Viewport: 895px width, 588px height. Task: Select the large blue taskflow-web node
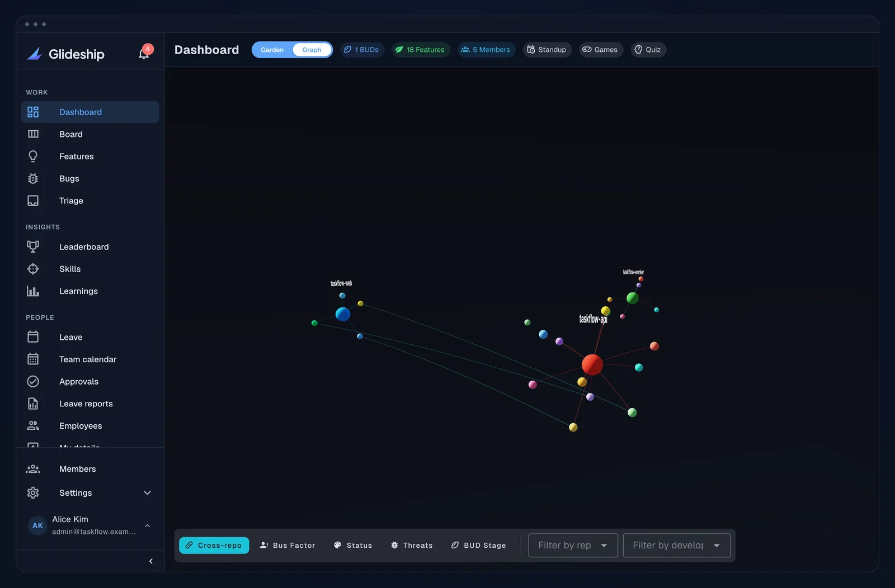pos(343,314)
